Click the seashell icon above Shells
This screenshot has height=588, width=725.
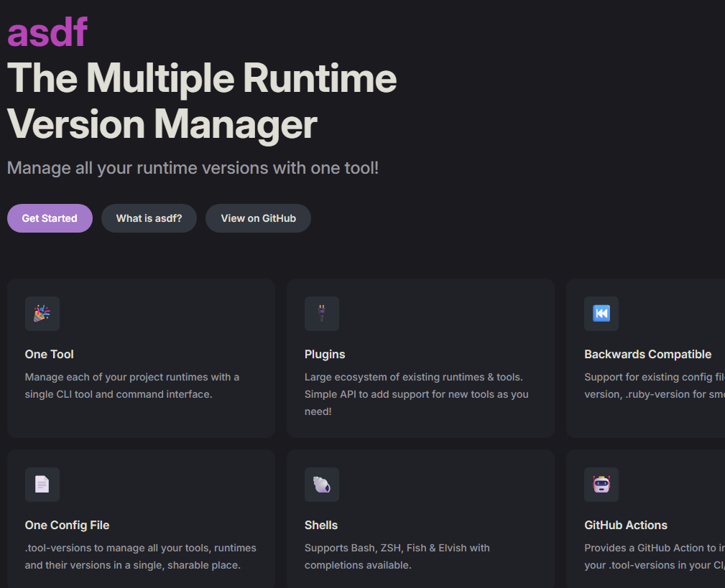(322, 485)
